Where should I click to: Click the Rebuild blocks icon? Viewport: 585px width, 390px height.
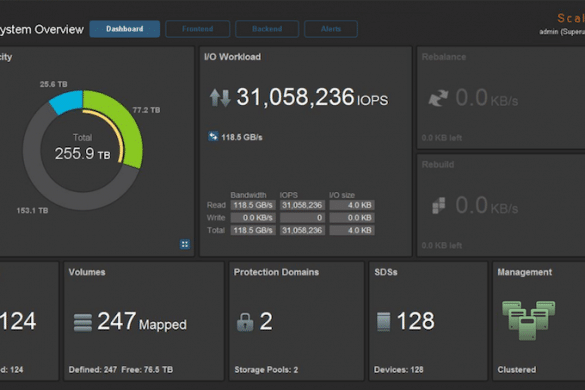coord(439,205)
